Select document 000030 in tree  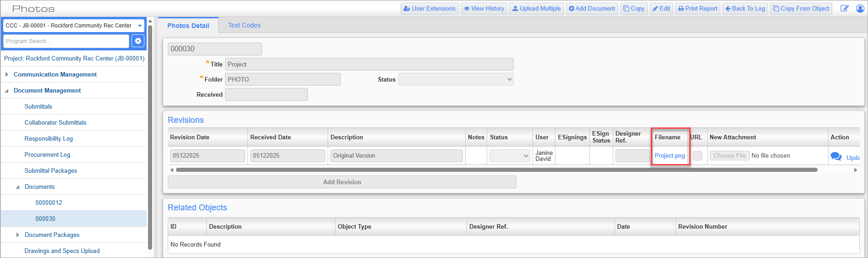(45, 219)
